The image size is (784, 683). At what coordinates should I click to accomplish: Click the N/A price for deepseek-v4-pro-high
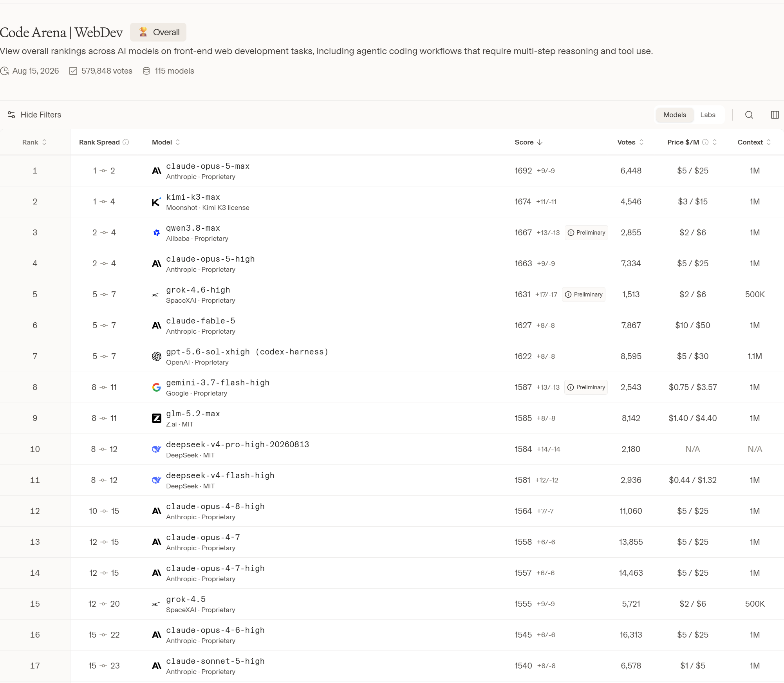[x=693, y=449]
